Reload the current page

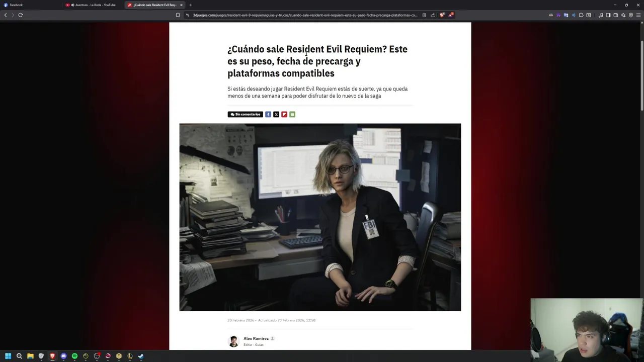(x=21, y=15)
